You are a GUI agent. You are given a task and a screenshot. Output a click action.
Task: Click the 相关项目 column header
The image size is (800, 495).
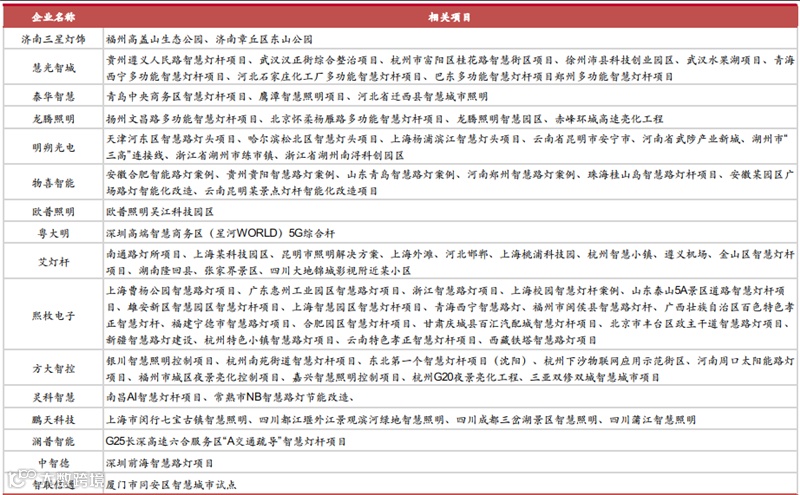click(x=449, y=17)
